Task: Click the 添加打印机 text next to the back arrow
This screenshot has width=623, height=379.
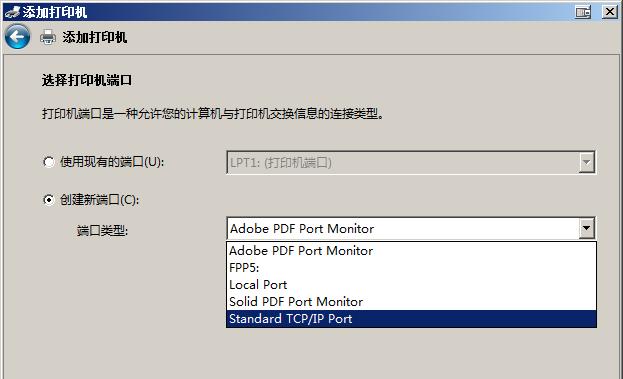Action: point(95,37)
